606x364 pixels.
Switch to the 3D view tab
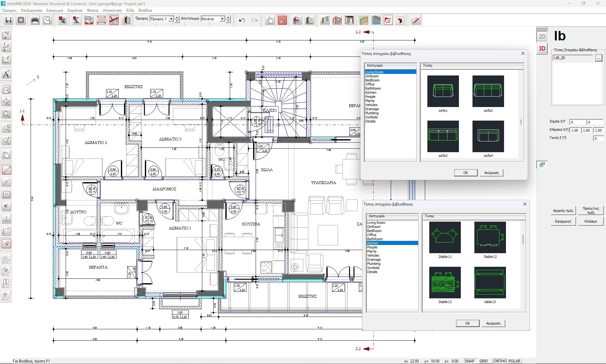click(542, 48)
